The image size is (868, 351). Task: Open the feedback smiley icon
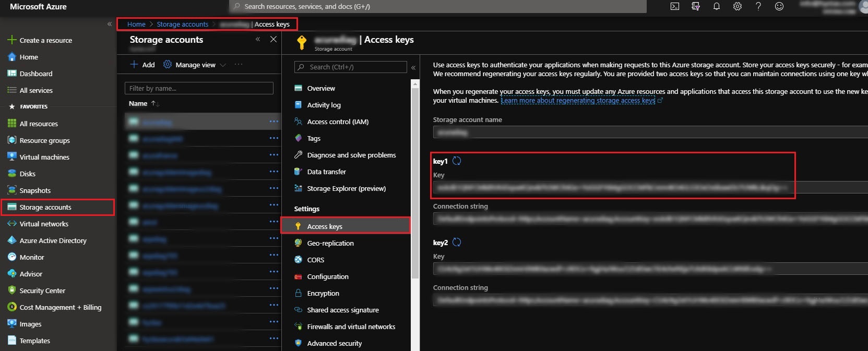[x=779, y=7]
